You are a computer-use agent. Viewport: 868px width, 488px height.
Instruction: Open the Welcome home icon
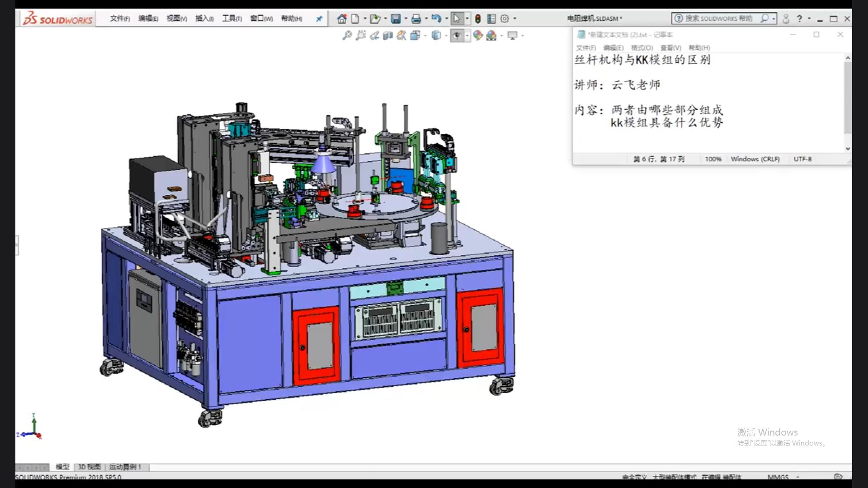pos(342,19)
